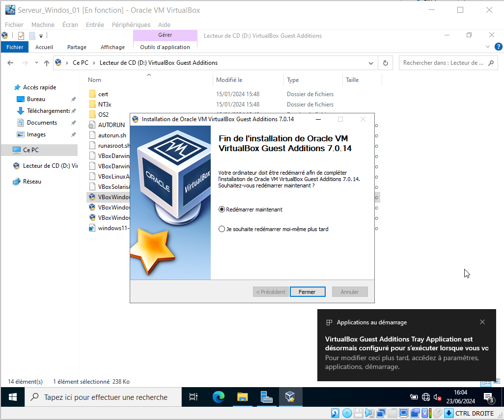Click the VirtualBox hard disk activity icon
The width and height of the screenshot is (504, 420).
tap(336, 413)
